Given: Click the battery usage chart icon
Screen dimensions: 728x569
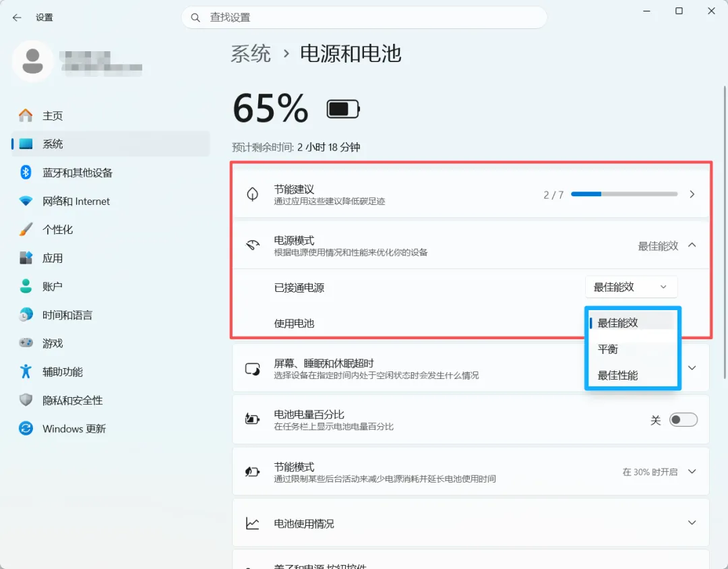Looking at the screenshot, I should point(253,523).
